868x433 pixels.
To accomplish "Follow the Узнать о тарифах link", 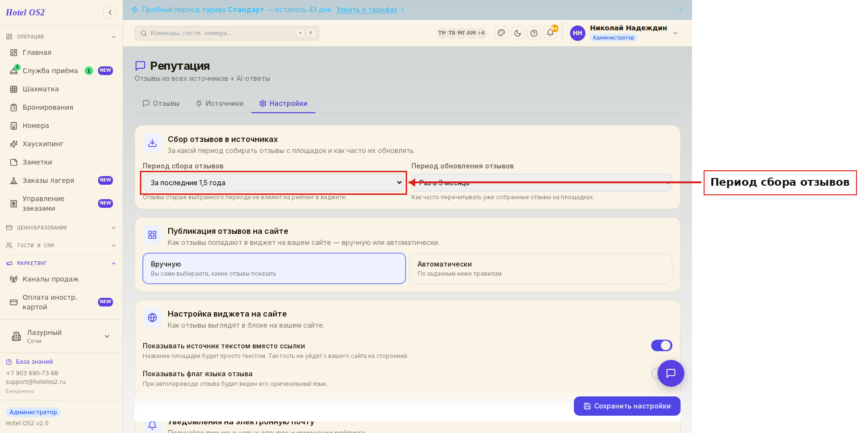I will (x=367, y=10).
